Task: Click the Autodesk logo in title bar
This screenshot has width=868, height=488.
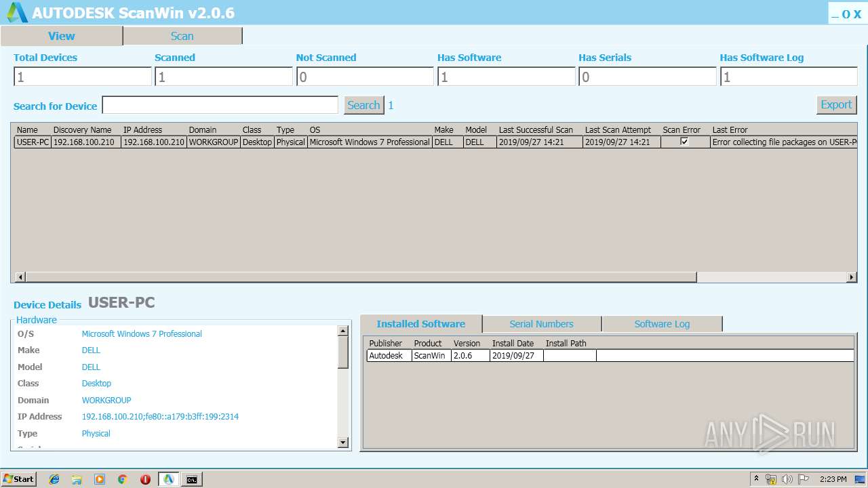Action: click(x=18, y=12)
